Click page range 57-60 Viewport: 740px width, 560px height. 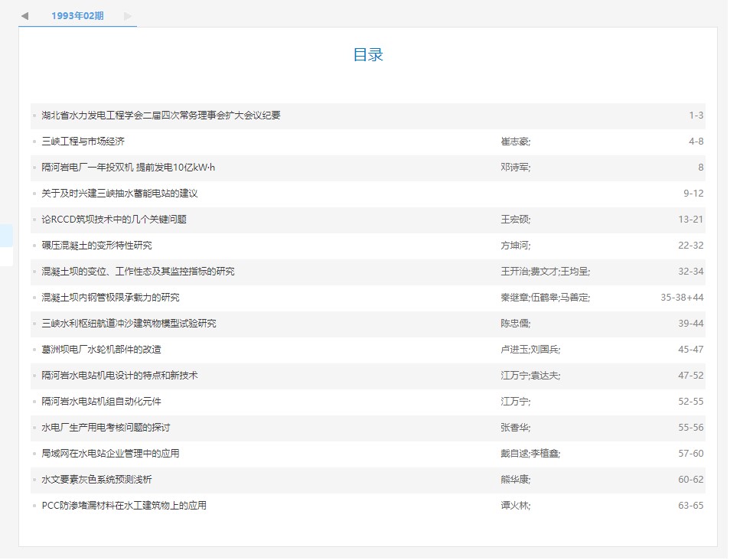pos(691,454)
